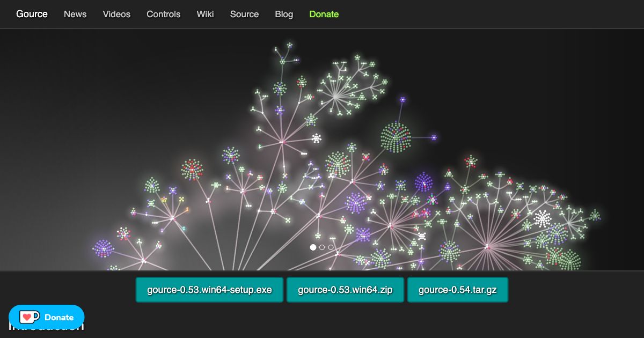
Task: Download gource-0.53.win64-setup.exe
Action: 209,289
